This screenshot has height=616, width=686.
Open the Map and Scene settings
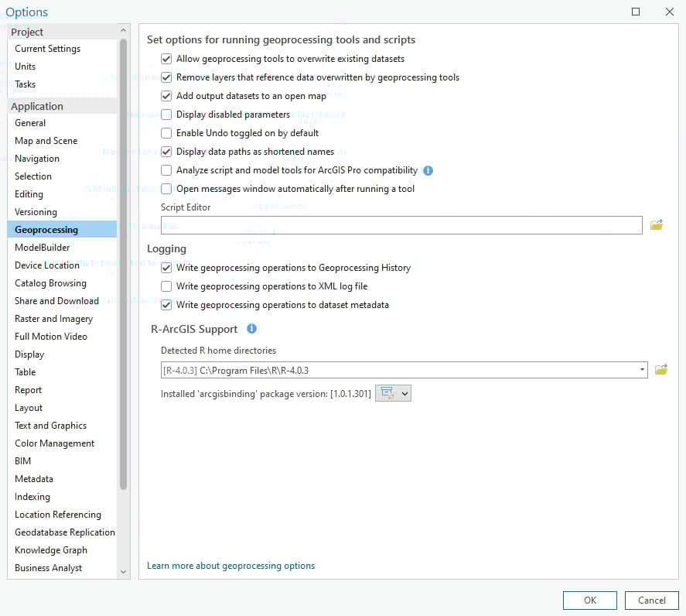46,140
